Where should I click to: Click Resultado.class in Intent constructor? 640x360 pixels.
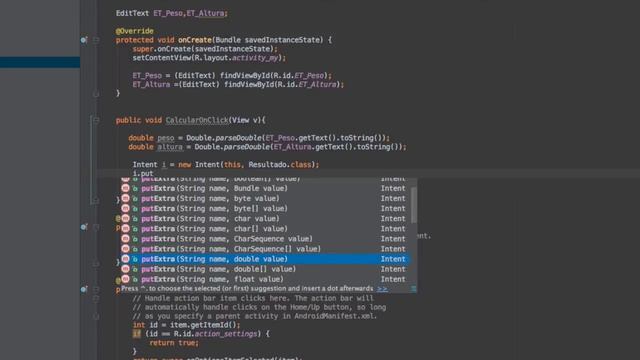[280, 164]
